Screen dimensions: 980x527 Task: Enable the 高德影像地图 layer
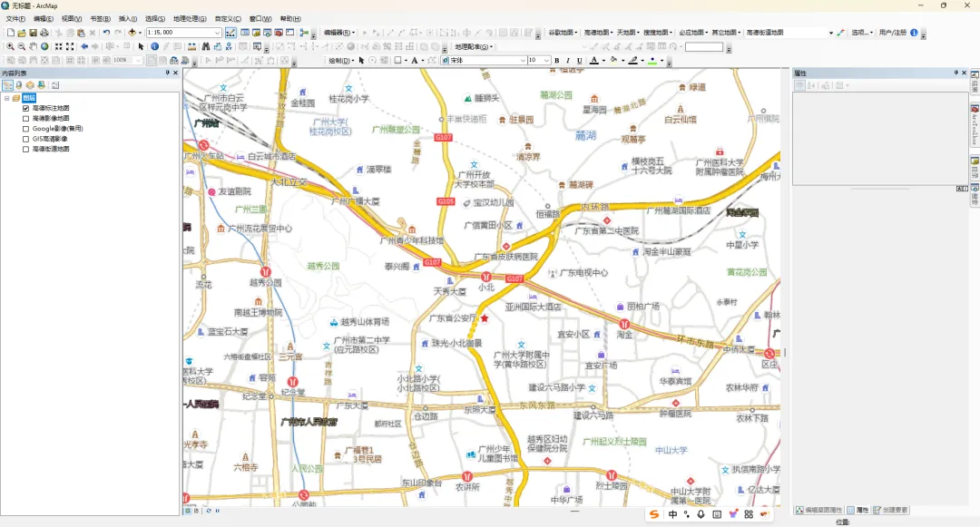[x=25, y=119]
